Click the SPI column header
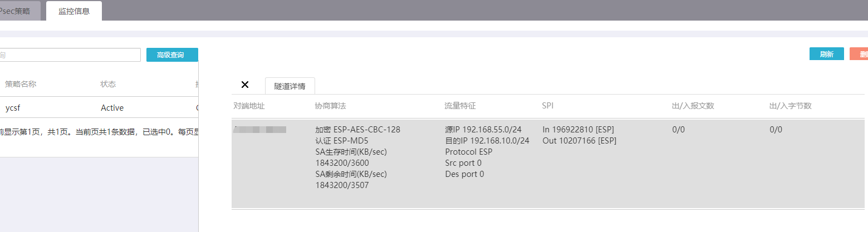868x232 pixels. coord(548,106)
